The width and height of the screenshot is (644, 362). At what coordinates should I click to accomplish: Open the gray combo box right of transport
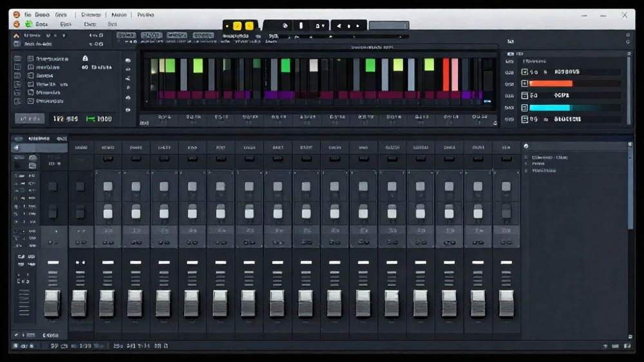pyautogui.click(x=388, y=26)
